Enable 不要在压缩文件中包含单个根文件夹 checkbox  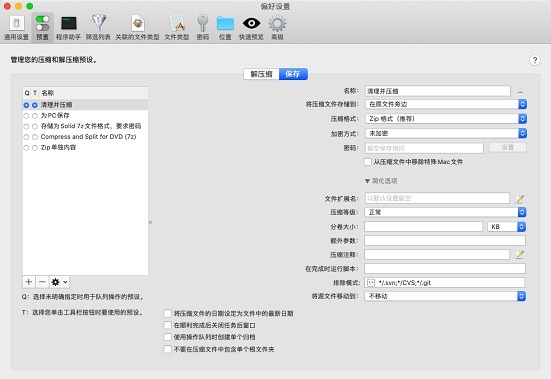[x=168, y=349]
